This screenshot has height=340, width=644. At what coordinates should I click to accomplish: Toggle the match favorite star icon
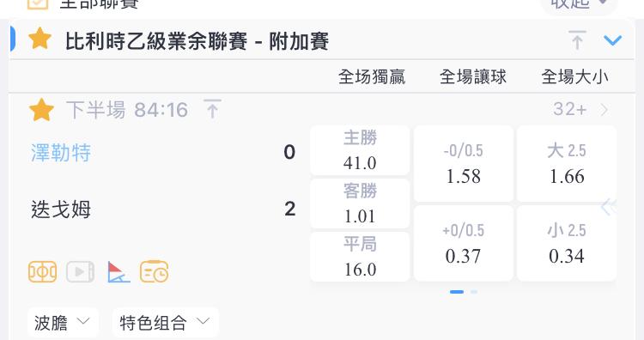click(41, 110)
